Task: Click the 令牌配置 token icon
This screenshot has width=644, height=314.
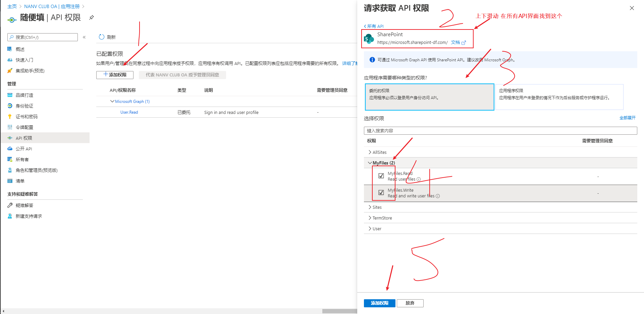Action: pos(10,127)
